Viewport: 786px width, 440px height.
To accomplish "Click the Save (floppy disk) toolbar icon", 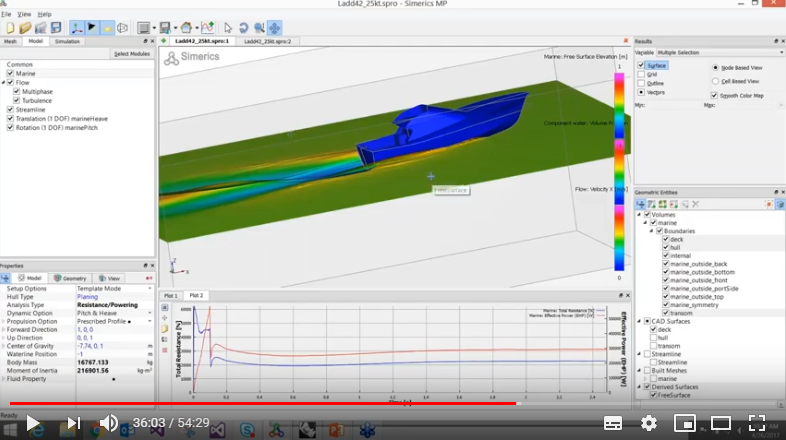I will (x=56, y=28).
